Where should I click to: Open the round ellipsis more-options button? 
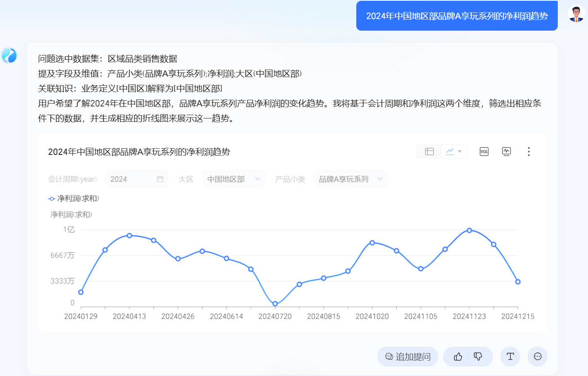point(538,357)
